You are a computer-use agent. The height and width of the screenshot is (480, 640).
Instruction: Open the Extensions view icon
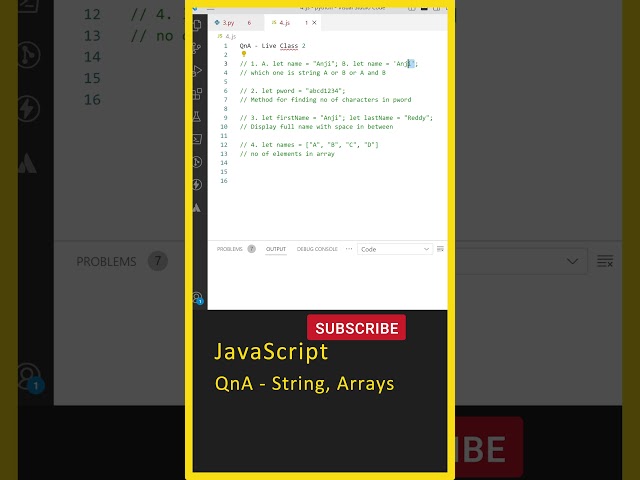pos(198,93)
